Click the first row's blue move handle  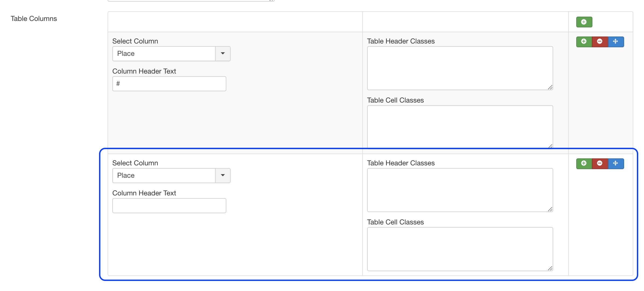[616, 42]
